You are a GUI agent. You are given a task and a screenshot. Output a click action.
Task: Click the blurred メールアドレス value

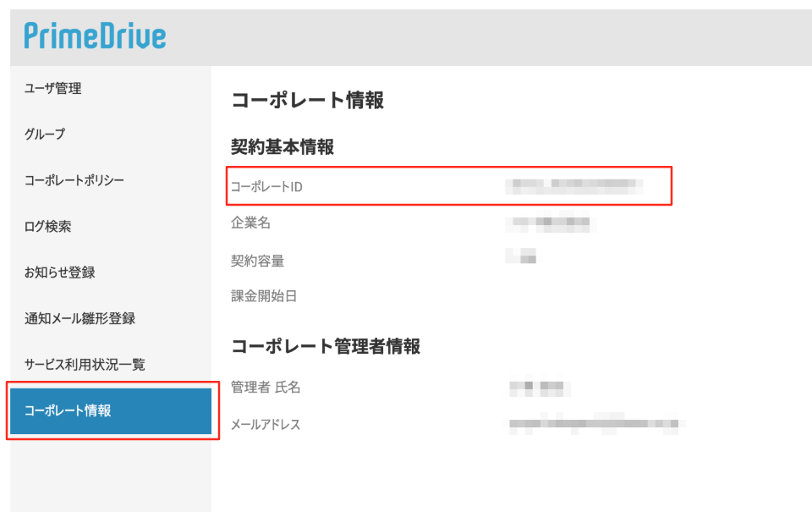click(x=594, y=424)
